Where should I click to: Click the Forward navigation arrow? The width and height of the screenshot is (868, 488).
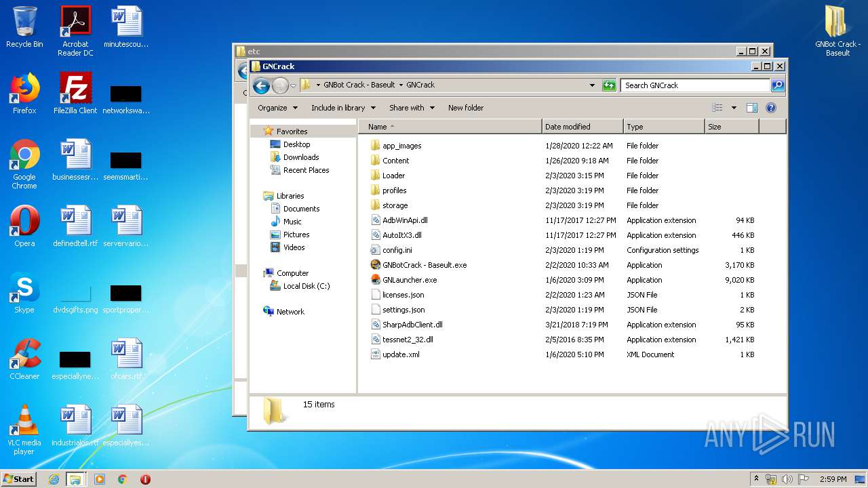[279, 85]
